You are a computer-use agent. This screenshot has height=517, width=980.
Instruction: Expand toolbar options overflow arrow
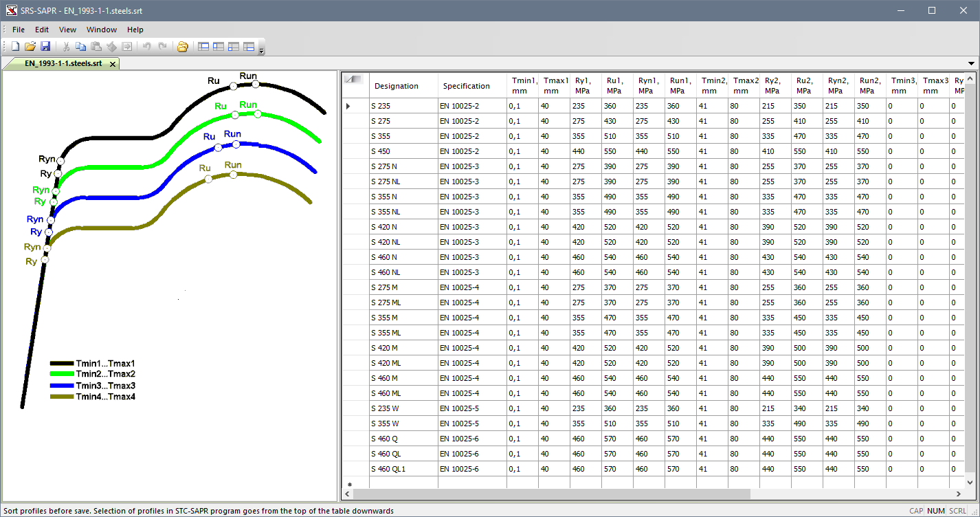[261, 49]
